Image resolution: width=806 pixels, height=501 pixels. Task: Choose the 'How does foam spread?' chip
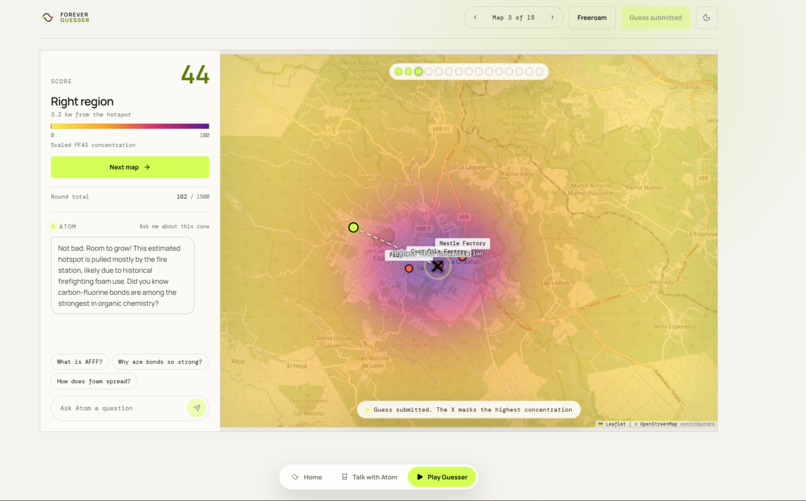pos(94,381)
